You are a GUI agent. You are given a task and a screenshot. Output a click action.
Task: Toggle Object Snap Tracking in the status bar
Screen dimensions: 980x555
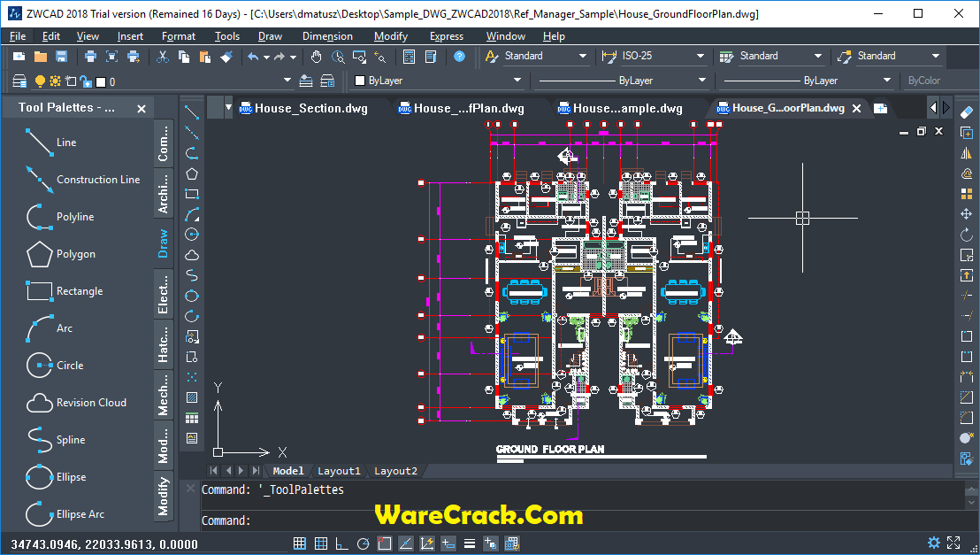(x=406, y=543)
